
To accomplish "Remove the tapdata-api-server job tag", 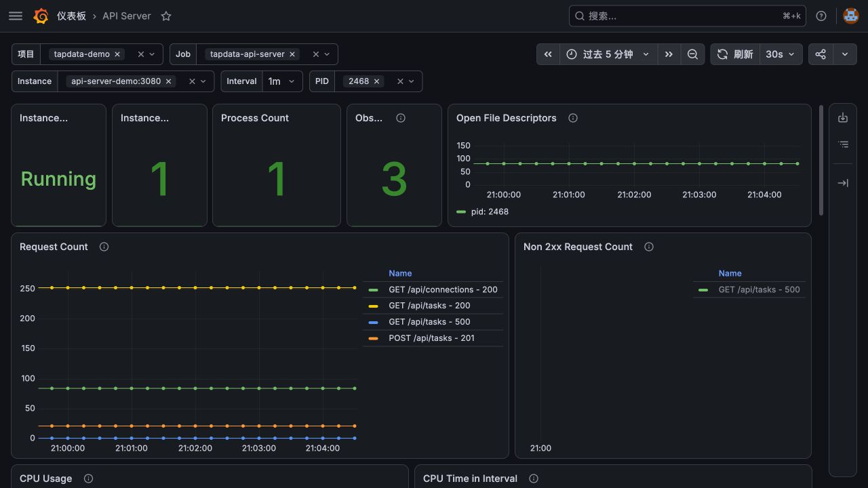I will [292, 54].
